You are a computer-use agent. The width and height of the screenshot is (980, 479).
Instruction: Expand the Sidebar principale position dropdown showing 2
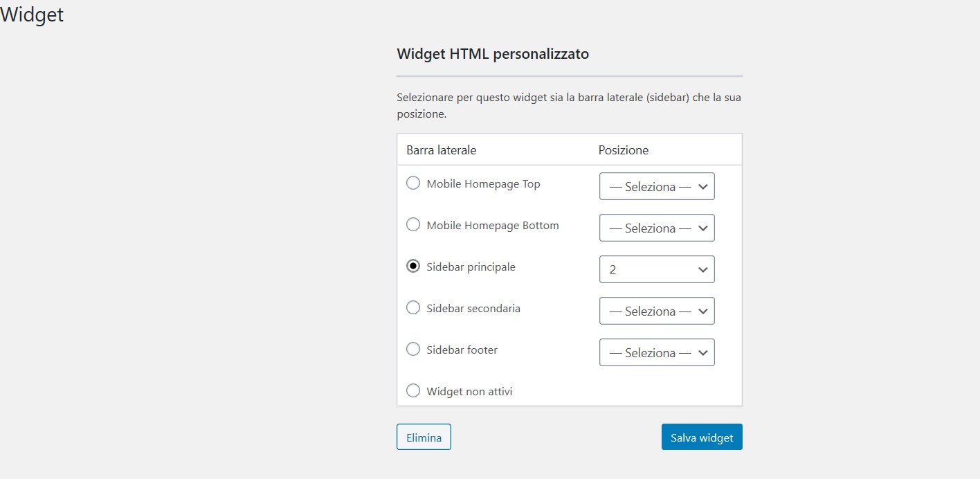[656, 270]
